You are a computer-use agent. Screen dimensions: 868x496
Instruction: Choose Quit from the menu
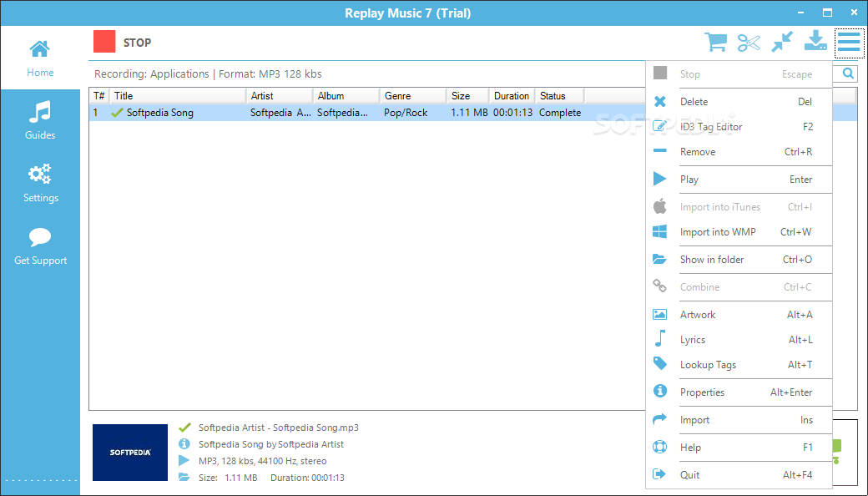coord(739,475)
